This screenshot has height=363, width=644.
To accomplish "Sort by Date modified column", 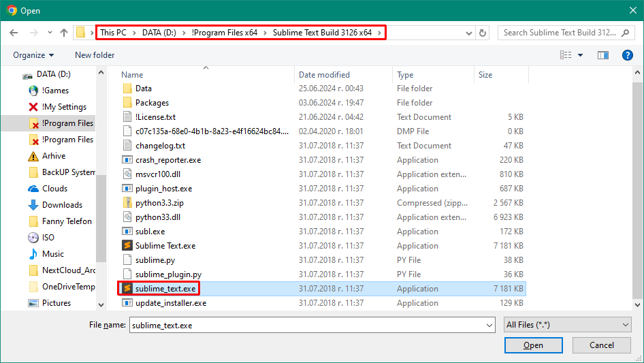I will point(324,75).
